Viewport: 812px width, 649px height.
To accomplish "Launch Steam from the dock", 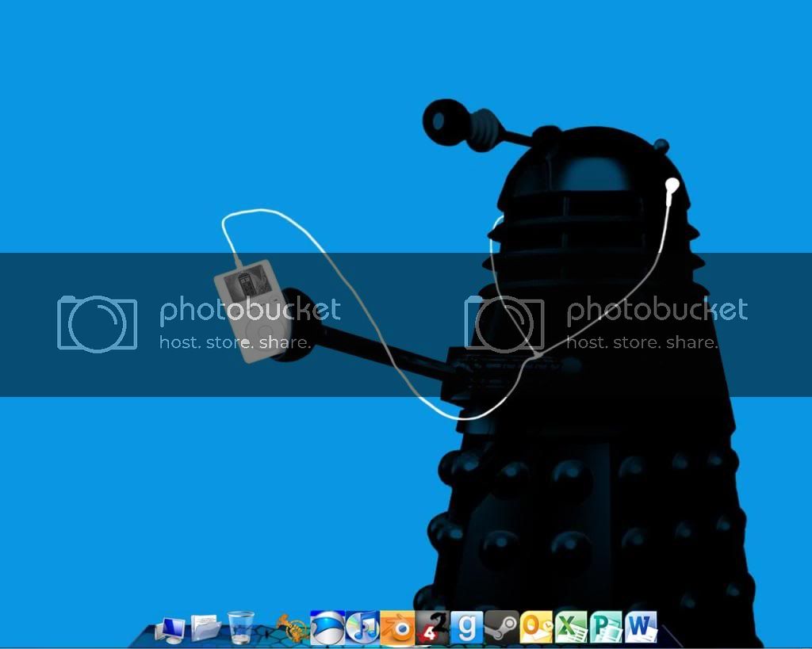I will click(x=501, y=627).
